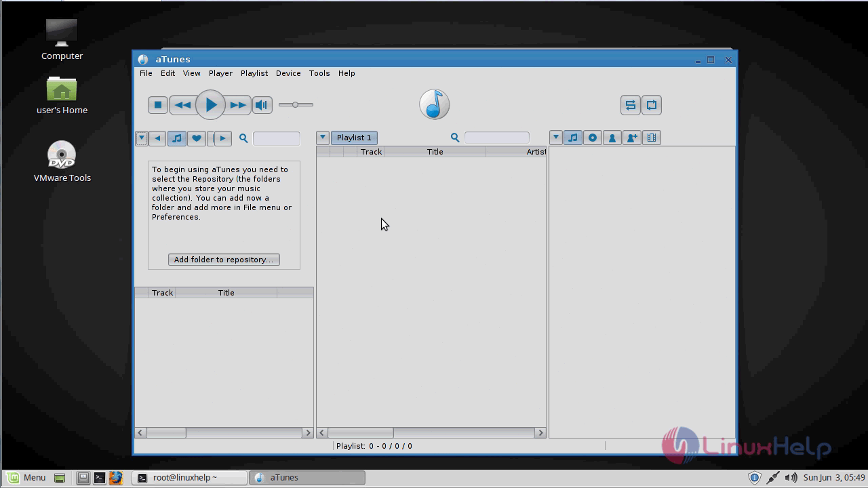868x488 pixels.
Task: Launch terminal from taskbar launcher
Action: click(99, 478)
